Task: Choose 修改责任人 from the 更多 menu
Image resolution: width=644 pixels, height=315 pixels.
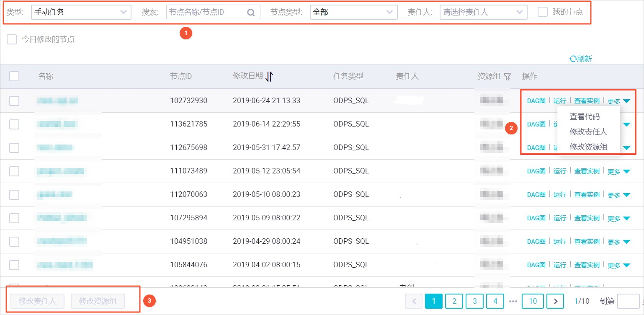Action: click(588, 132)
